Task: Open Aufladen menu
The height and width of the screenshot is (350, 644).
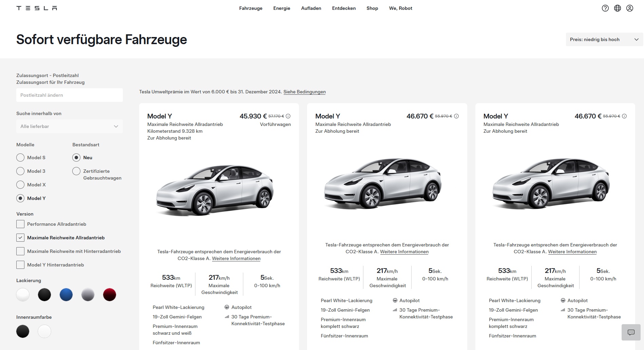Action: coord(311,8)
